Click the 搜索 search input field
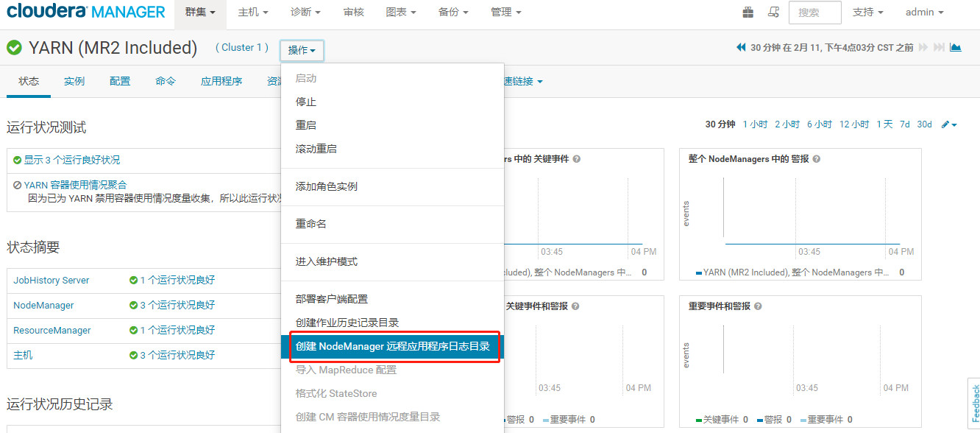 pos(814,13)
